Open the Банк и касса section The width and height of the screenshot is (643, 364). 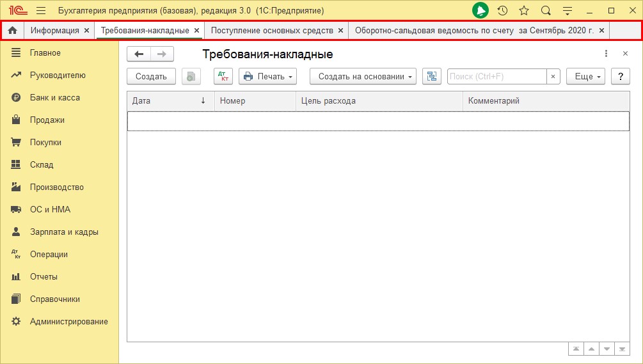click(x=54, y=97)
